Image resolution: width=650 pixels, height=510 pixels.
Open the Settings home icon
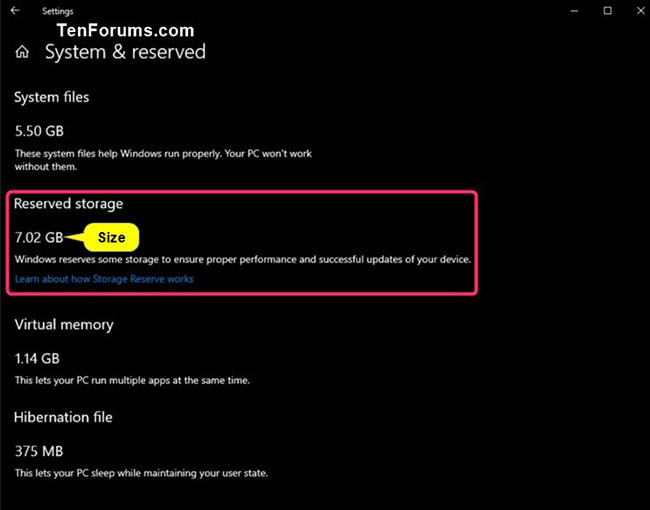pos(22,52)
